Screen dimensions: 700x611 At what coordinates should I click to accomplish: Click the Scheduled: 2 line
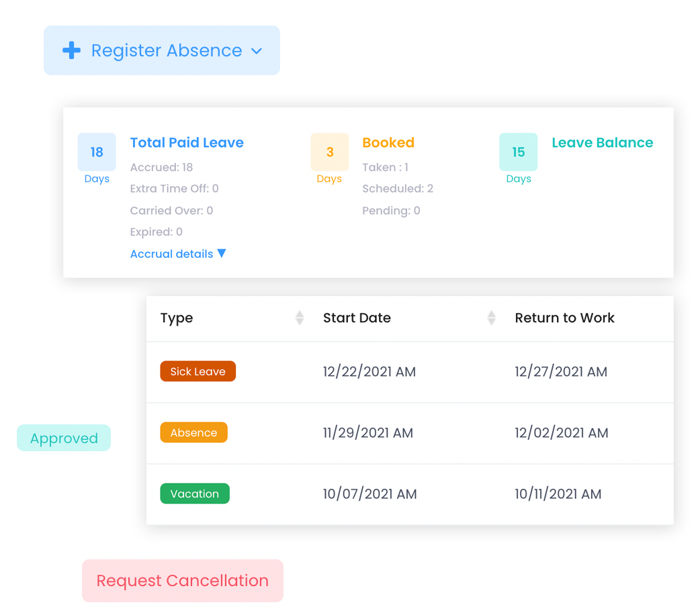pyautogui.click(x=398, y=189)
